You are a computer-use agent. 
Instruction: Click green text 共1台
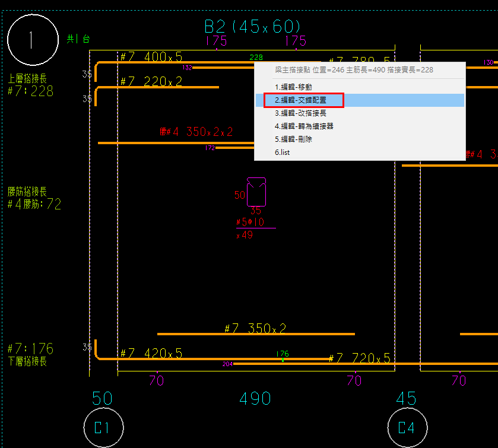click(x=78, y=39)
